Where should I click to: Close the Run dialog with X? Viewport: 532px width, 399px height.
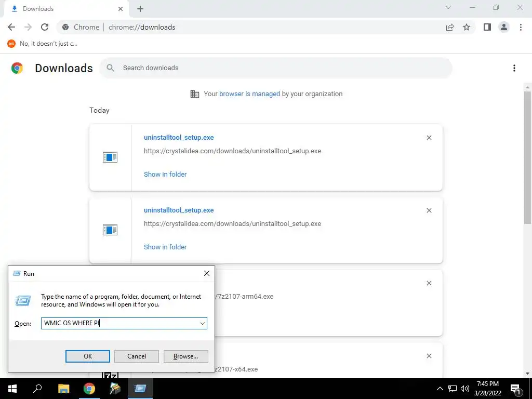pyautogui.click(x=207, y=273)
